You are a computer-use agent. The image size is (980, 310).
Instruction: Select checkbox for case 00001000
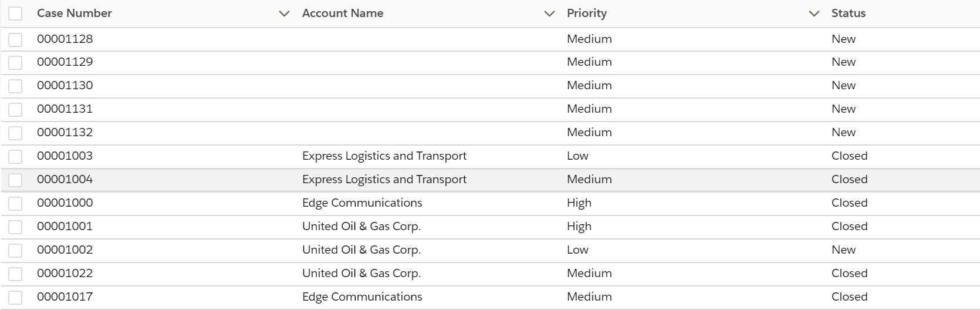point(15,203)
